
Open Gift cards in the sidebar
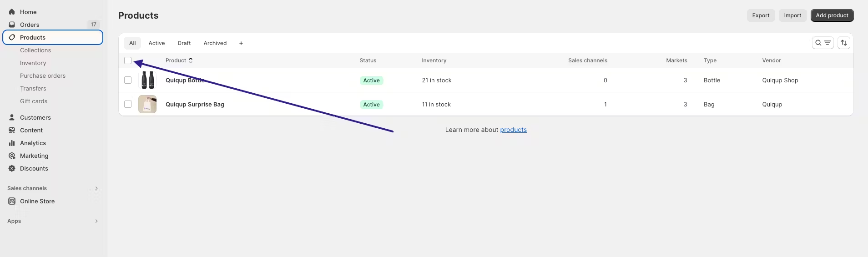(34, 101)
